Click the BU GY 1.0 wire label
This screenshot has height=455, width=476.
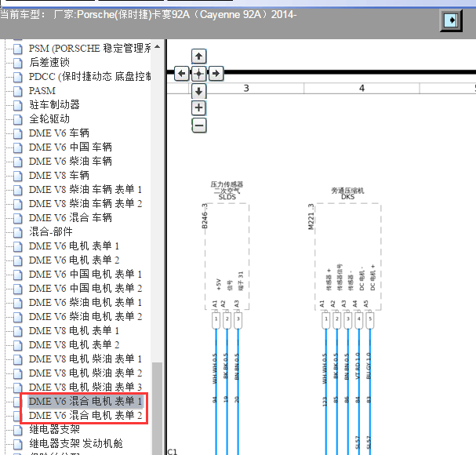point(369,366)
